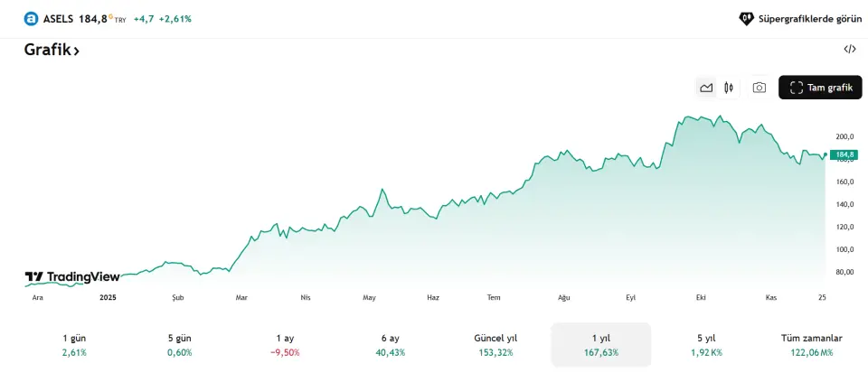Screen dimensions: 868x373
Task: Select the 1 ay time range
Action: pyautogui.click(x=285, y=344)
